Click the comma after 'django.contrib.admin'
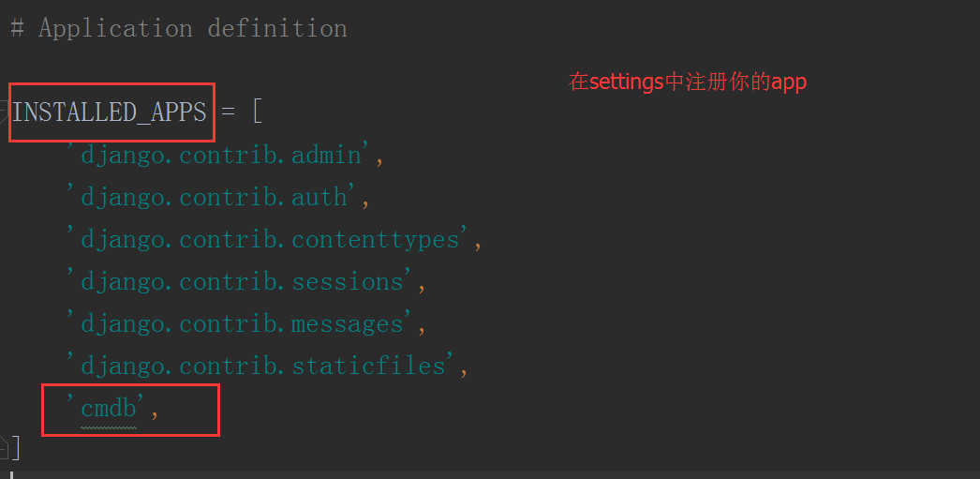The image size is (980, 479). (379, 157)
